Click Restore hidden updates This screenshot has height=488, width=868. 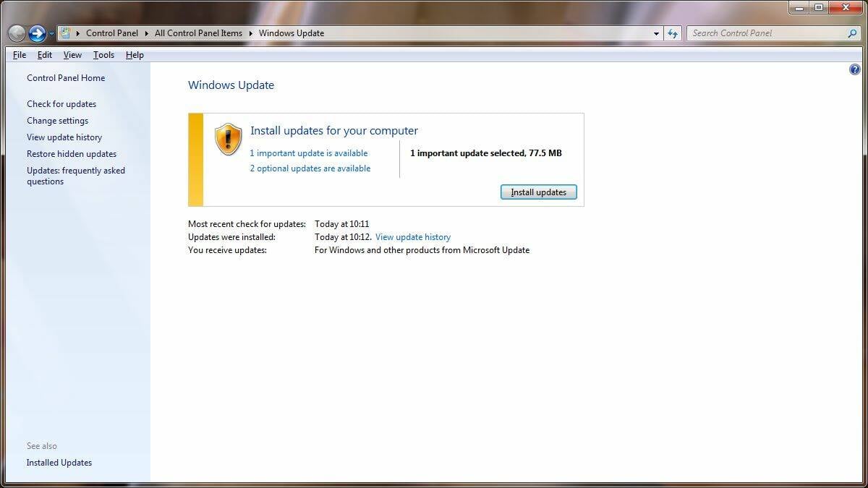point(72,154)
